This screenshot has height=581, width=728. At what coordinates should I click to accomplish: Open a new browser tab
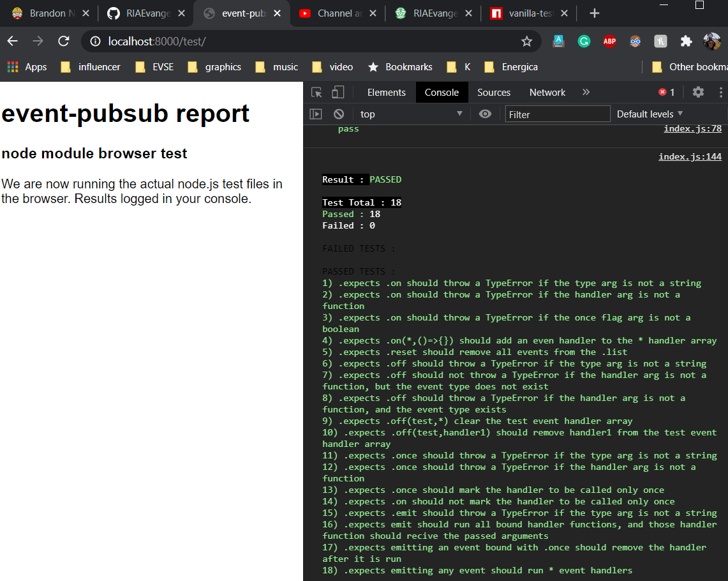coord(594,13)
